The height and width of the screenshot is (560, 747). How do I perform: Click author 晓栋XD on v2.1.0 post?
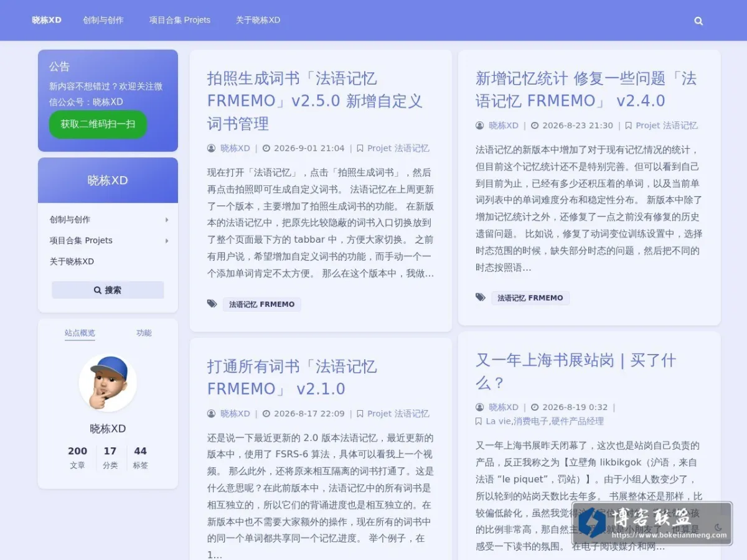coord(235,413)
